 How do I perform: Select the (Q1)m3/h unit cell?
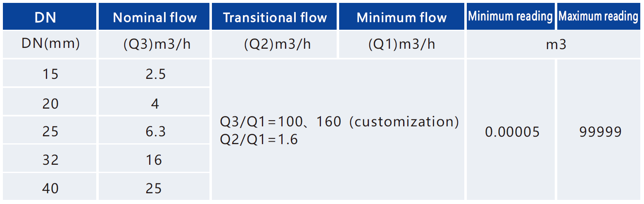(x=402, y=44)
